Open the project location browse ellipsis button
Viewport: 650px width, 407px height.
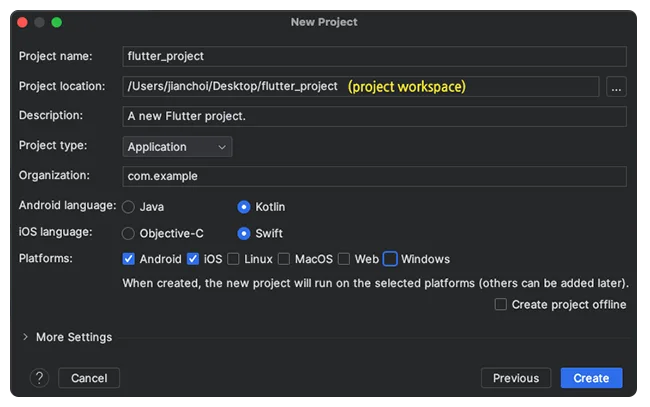616,87
